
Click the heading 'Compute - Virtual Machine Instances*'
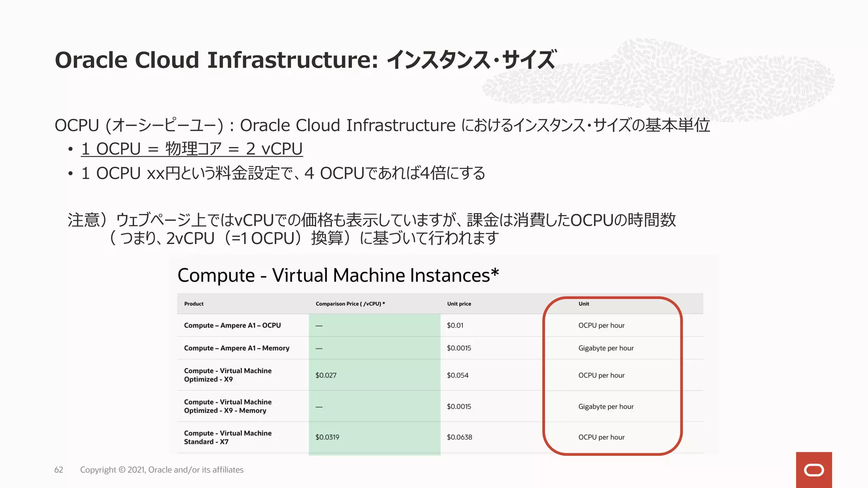pyautogui.click(x=338, y=275)
